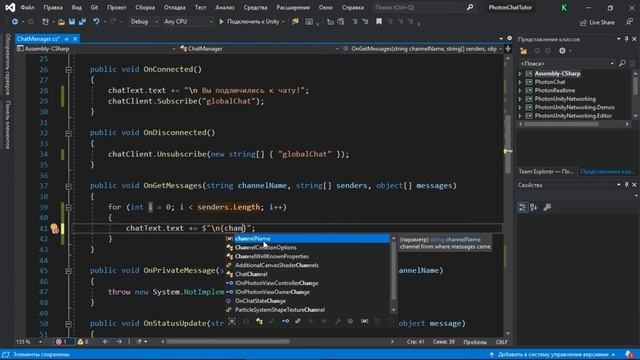The height and width of the screenshot is (360, 640).
Task: Click previous issue arrow at editor bottom
Action: coord(106,342)
